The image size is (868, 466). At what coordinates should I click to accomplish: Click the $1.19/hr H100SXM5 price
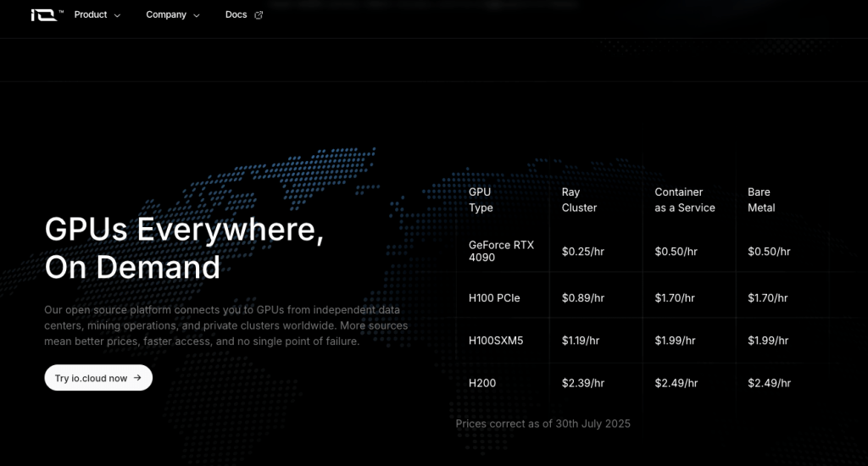(581, 341)
